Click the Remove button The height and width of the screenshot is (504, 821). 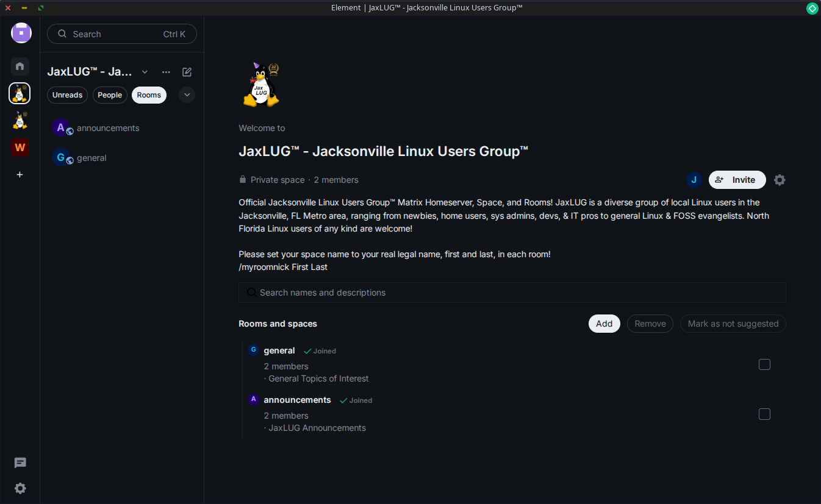pyautogui.click(x=650, y=324)
